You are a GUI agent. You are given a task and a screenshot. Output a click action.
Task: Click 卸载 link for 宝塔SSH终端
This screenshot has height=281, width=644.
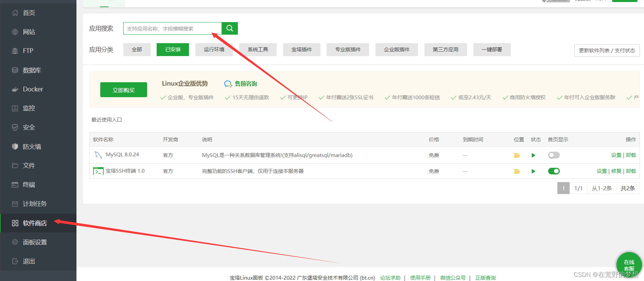(x=631, y=171)
